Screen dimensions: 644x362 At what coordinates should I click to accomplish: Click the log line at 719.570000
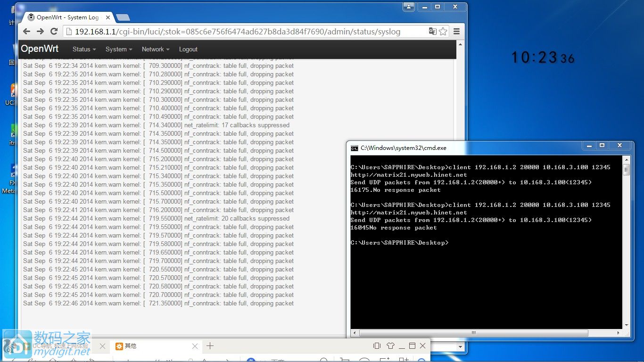[x=158, y=235]
